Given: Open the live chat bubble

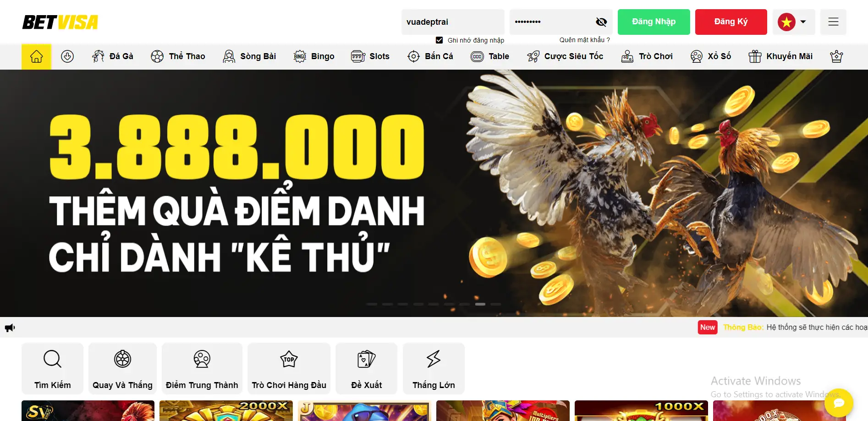Looking at the screenshot, I should click(x=838, y=403).
